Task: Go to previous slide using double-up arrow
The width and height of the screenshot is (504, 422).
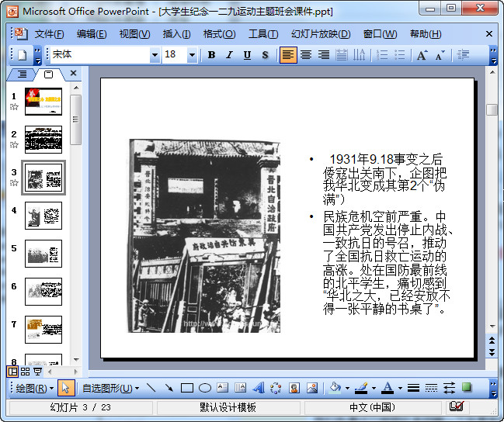Action: (492, 340)
